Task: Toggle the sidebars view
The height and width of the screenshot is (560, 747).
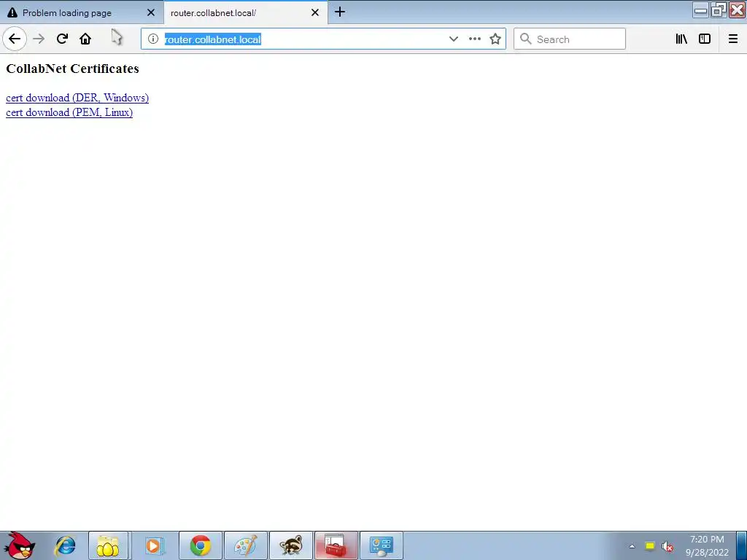Action: click(x=705, y=39)
